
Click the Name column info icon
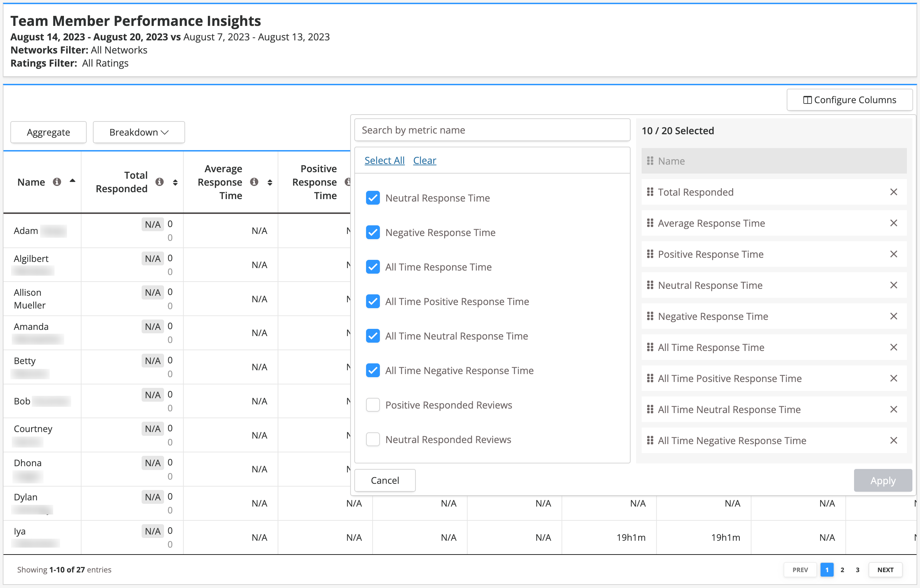[x=57, y=182]
